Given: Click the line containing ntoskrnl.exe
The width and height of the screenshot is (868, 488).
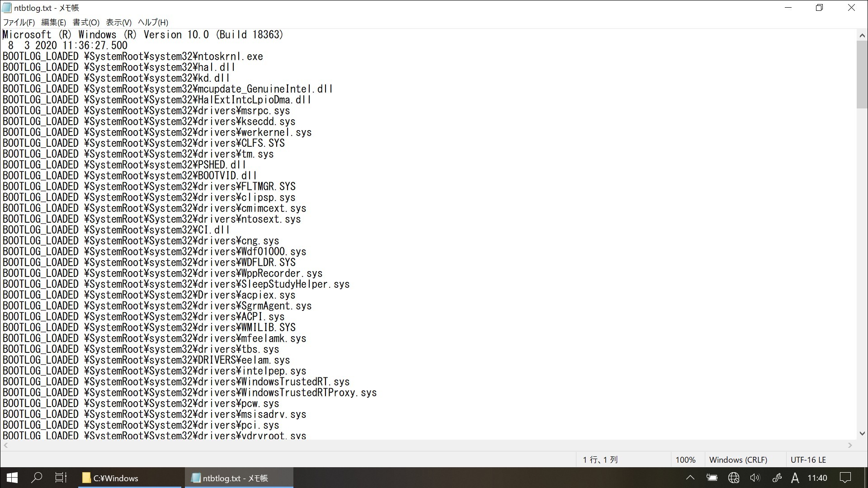Looking at the screenshot, I should click(133, 56).
